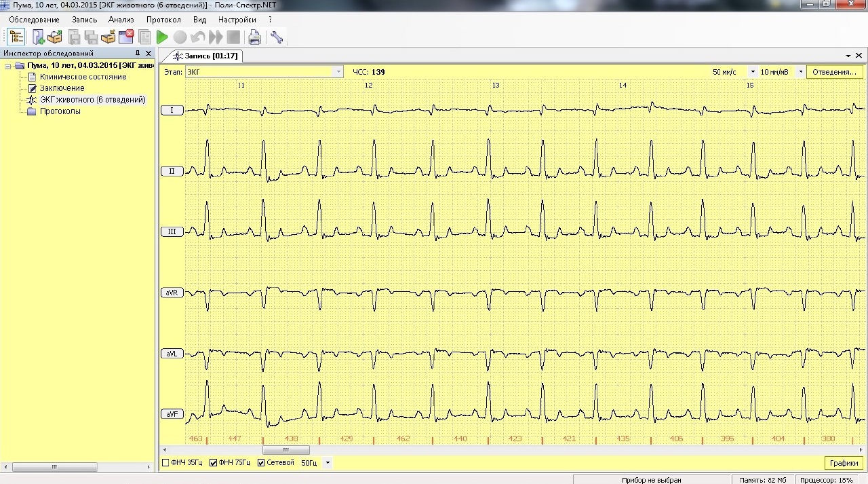Open the Анализ menu
Image resolution: width=868 pixels, height=484 pixels.
click(x=121, y=20)
